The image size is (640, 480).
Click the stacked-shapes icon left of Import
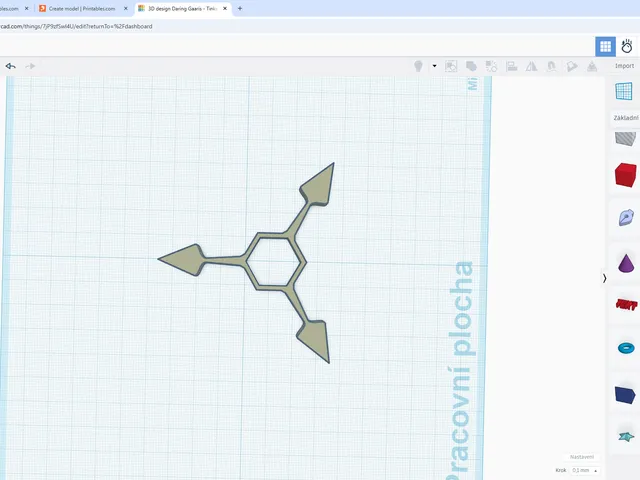(592, 66)
